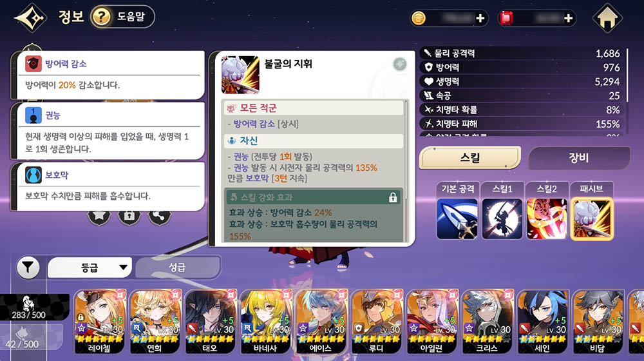Expand the locked 스킬 강화 효과 section
Viewport: 644px width, 361px height.
(x=313, y=197)
